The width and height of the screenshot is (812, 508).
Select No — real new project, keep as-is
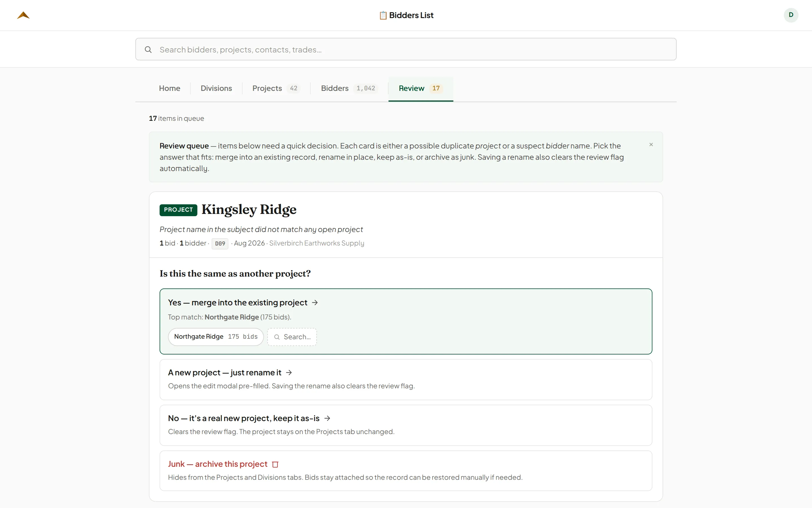click(x=406, y=425)
